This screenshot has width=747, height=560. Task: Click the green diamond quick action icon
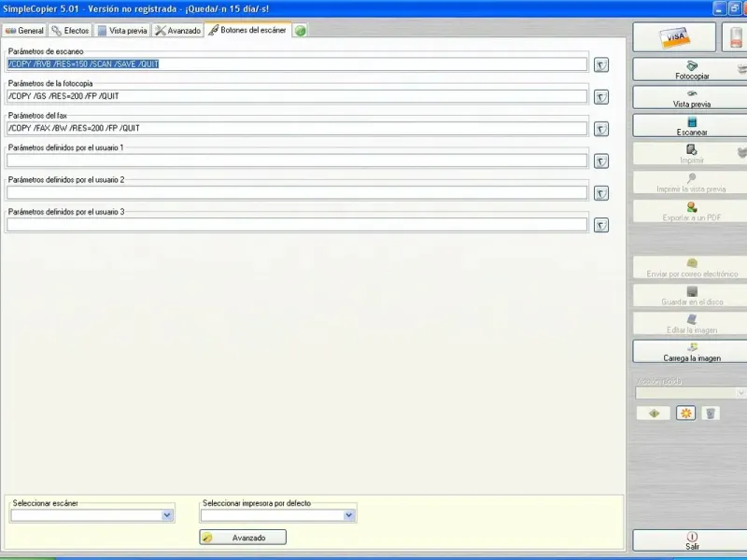654,413
